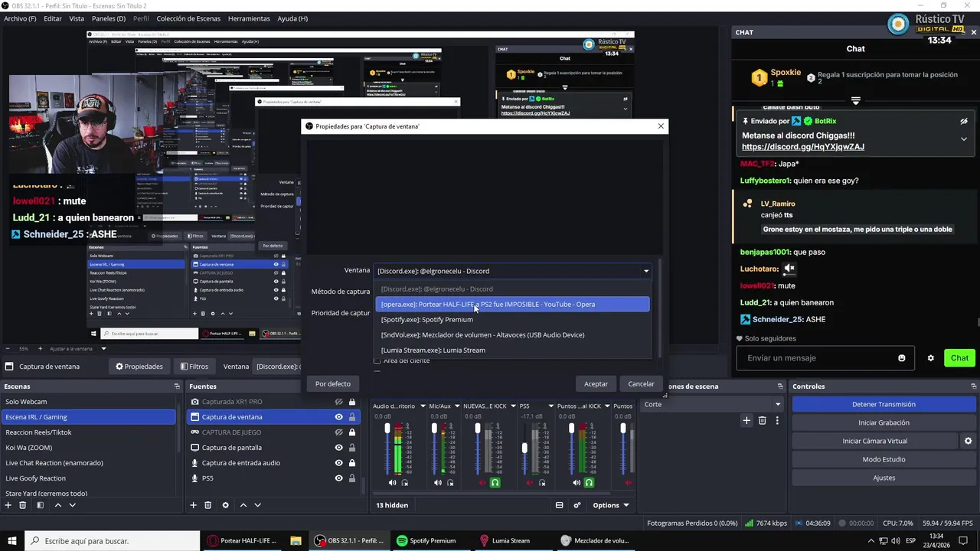Screen dimensions: 980x551
Task: Click the Por defecto button
Action: (x=333, y=384)
